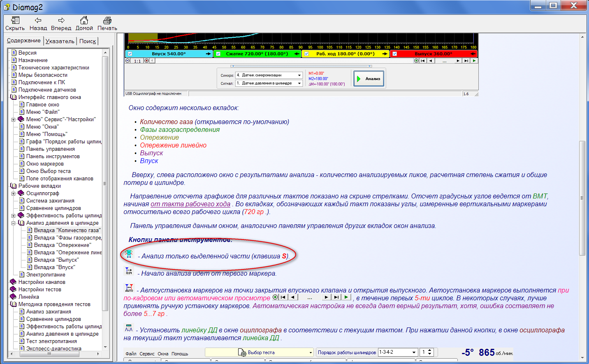The height and width of the screenshot is (364, 589).
Task: Switch to the Указатель tab
Action: pyautogui.click(x=60, y=41)
